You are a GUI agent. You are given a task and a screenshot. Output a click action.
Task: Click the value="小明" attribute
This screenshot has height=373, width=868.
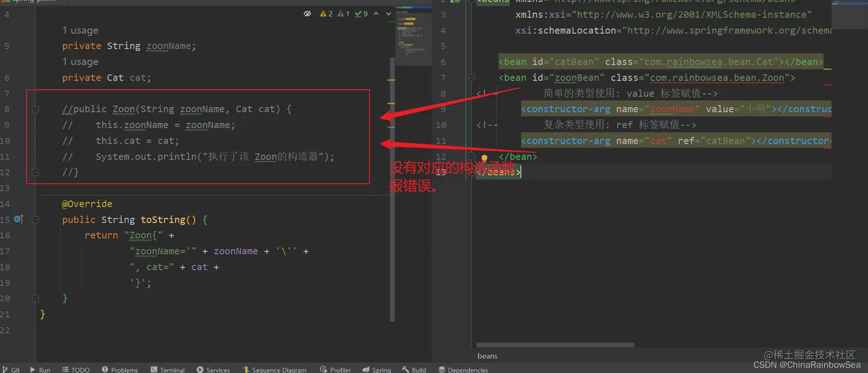click(738, 109)
